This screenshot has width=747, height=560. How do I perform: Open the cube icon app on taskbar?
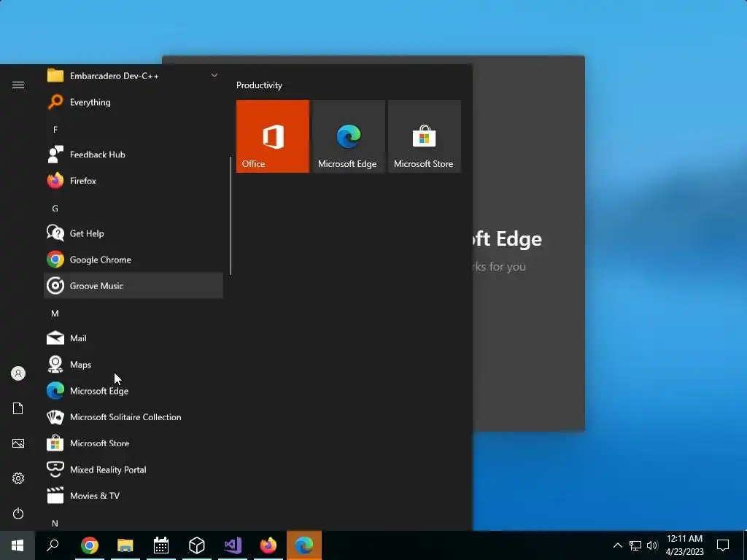(197, 545)
